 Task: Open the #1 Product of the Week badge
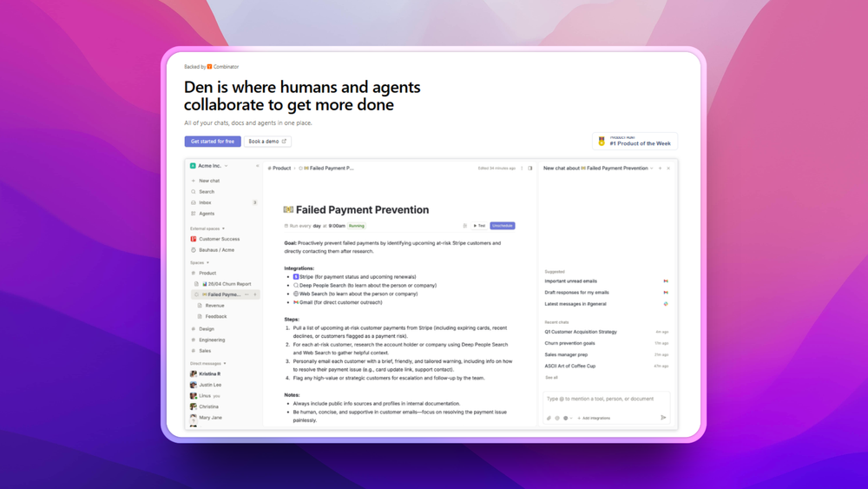tap(635, 142)
